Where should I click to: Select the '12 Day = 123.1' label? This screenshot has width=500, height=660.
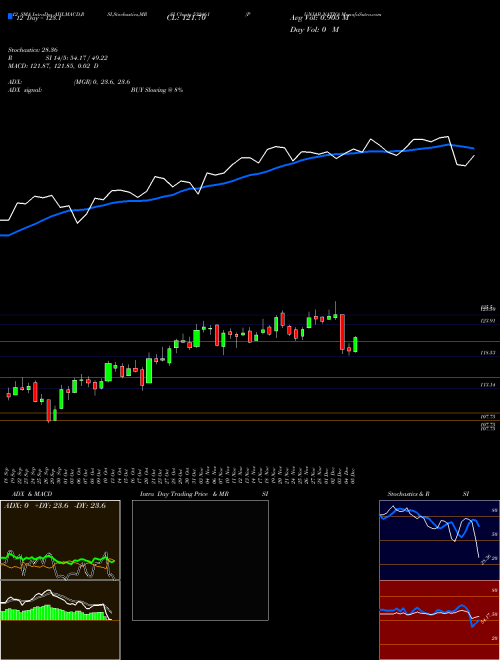(39, 18)
